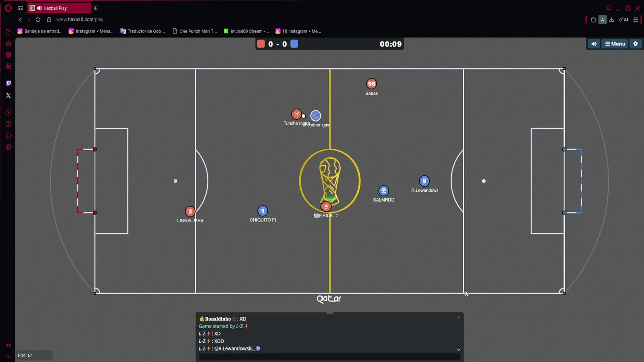Open the browser search tabs magnifier
The image size is (644, 362).
(x=608, y=8)
